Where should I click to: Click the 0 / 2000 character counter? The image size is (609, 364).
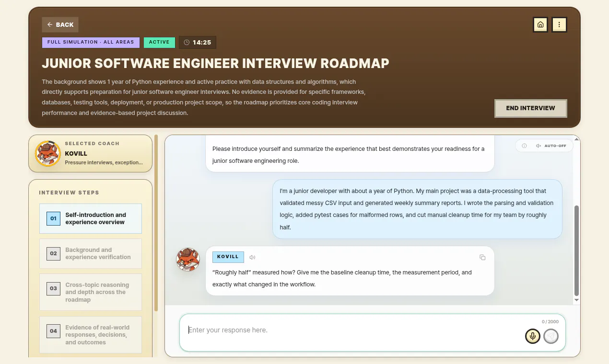click(x=550, y=322)
